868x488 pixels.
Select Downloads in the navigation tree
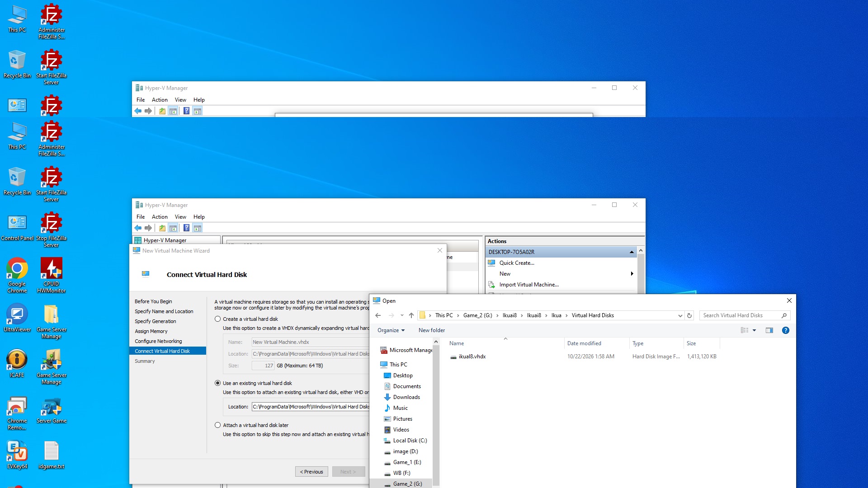point(406,397)
